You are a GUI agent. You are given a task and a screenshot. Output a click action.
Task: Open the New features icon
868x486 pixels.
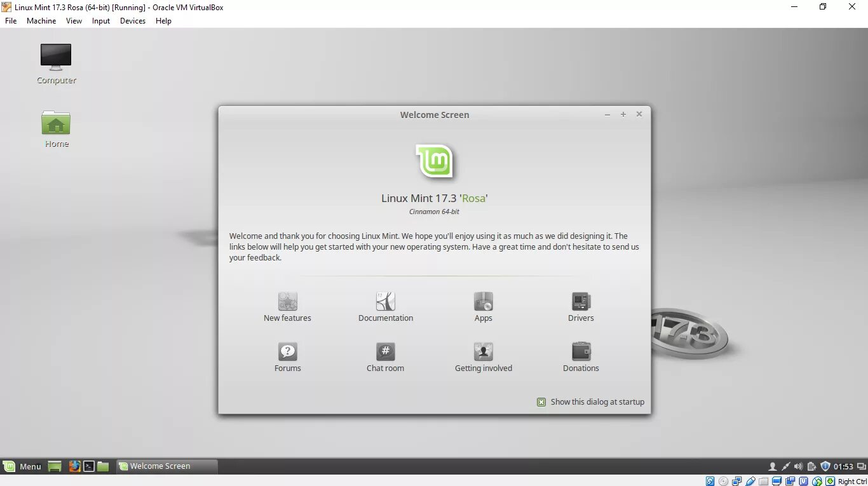tap(287, 302)
